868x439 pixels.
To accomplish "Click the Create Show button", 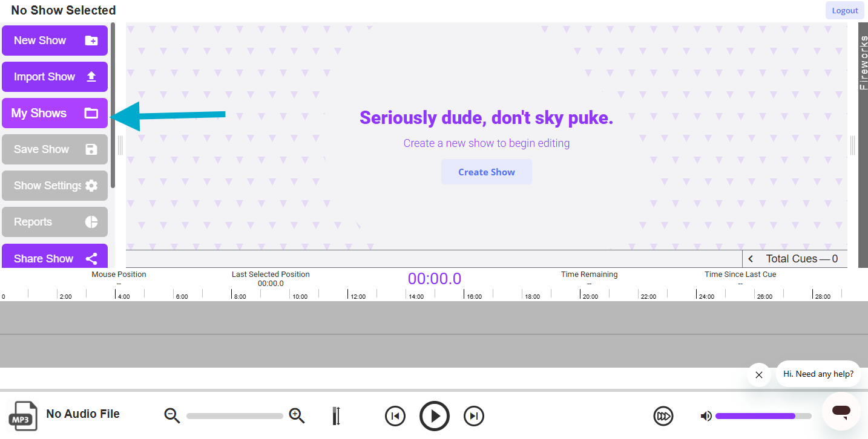I will click(x=486, y=172).
